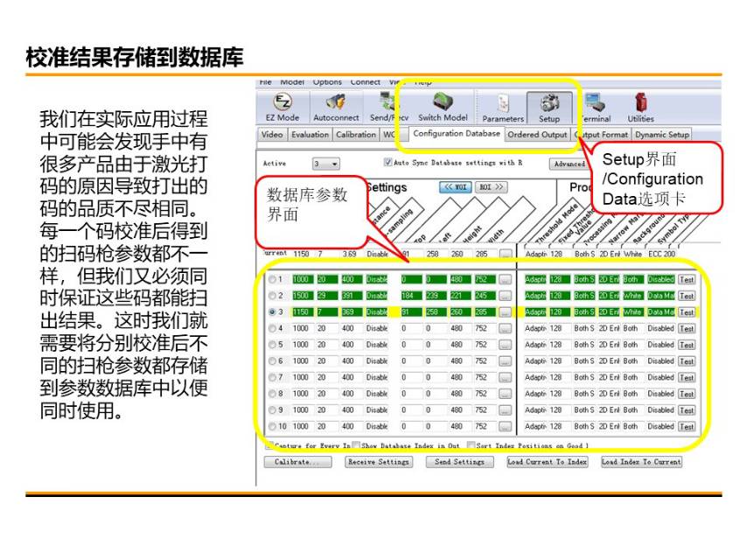Click the Advanced button
747x560 pixels.
pos(569,164)
